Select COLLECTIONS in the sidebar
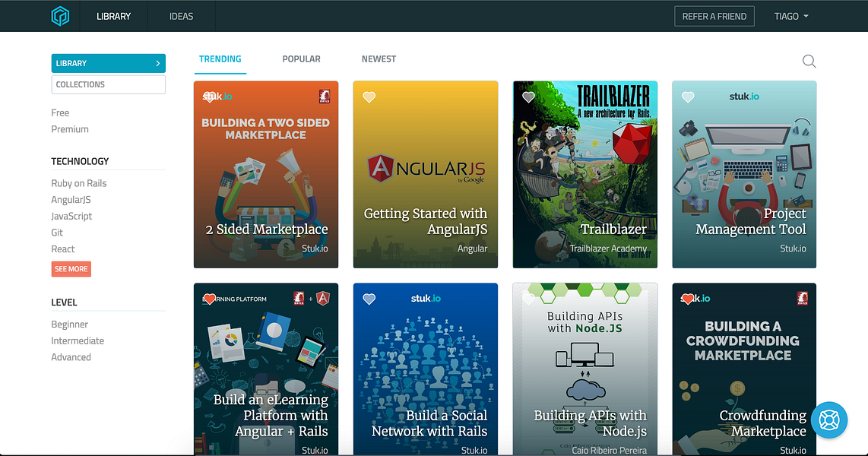Viewport: 868px width, 456px height. pyautogui.click(x=108, y=84)
